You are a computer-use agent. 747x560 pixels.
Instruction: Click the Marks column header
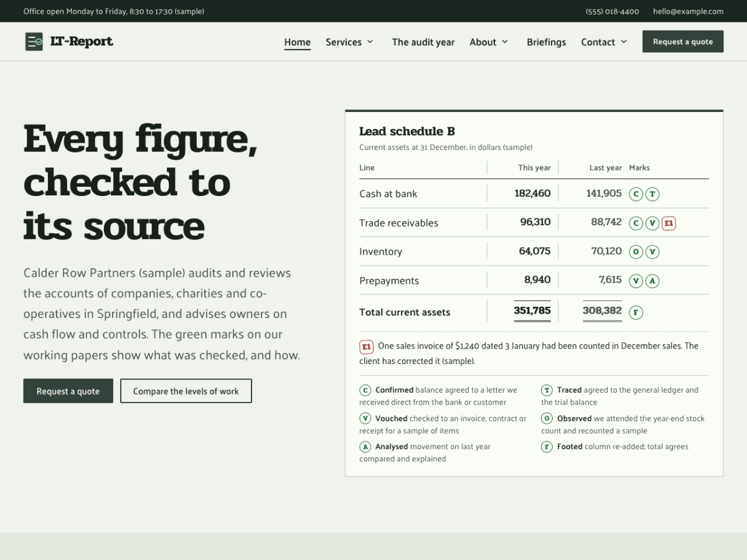639,168
